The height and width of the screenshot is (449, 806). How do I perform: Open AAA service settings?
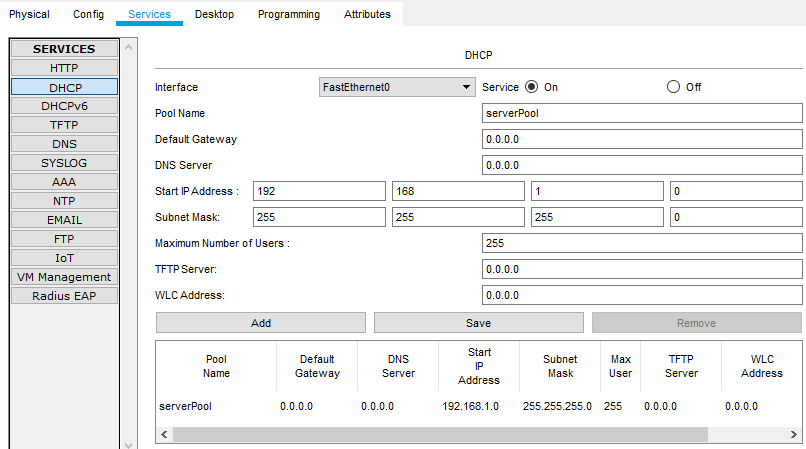(64, 182)
